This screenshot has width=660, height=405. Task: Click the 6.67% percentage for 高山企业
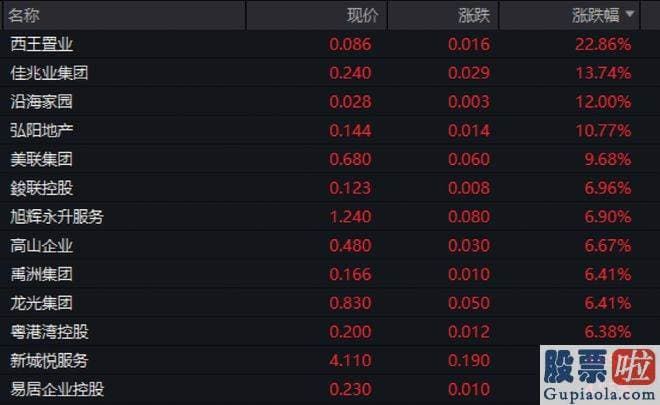tap(608, 245)
